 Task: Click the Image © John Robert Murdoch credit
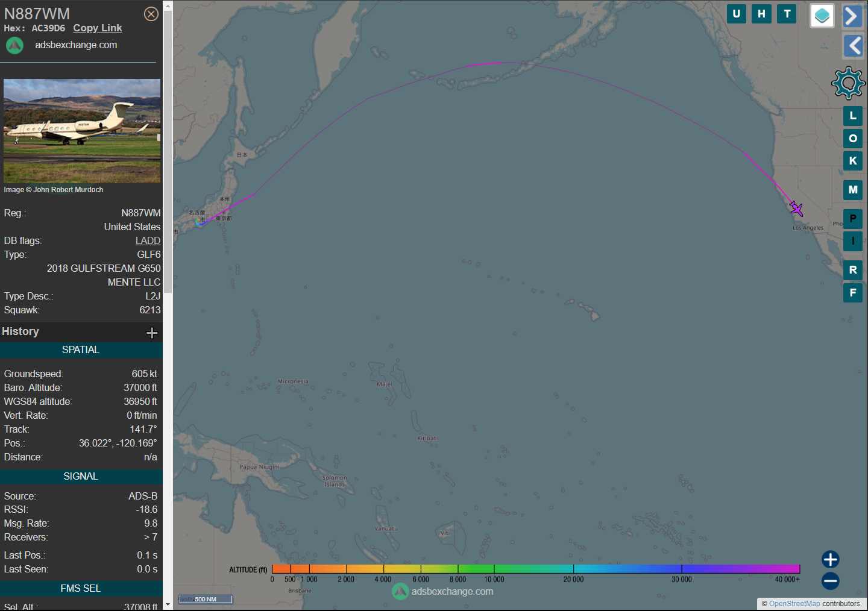coord(54,190)
